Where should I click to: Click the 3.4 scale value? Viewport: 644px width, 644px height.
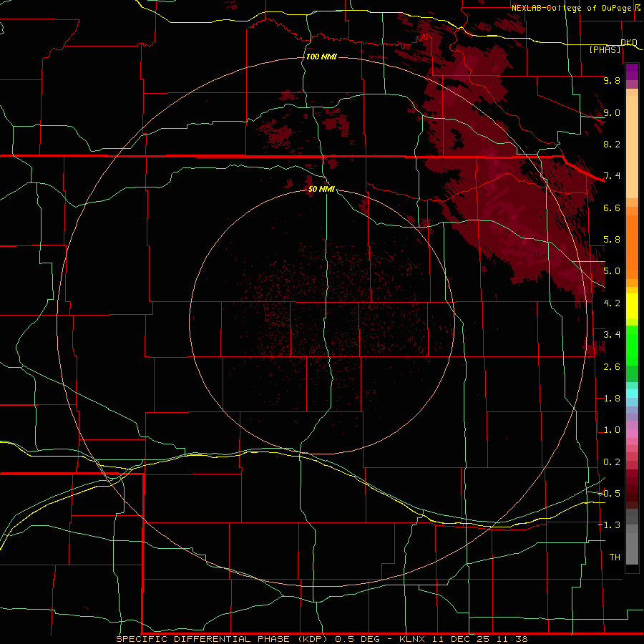612,335
